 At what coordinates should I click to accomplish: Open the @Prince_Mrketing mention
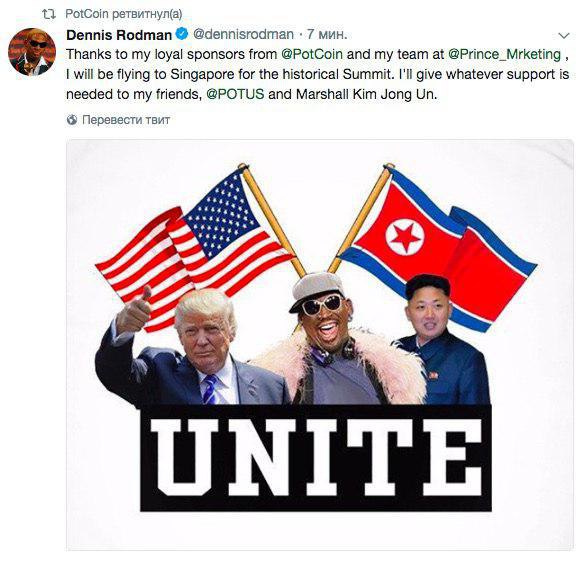(x=504, y=55)
